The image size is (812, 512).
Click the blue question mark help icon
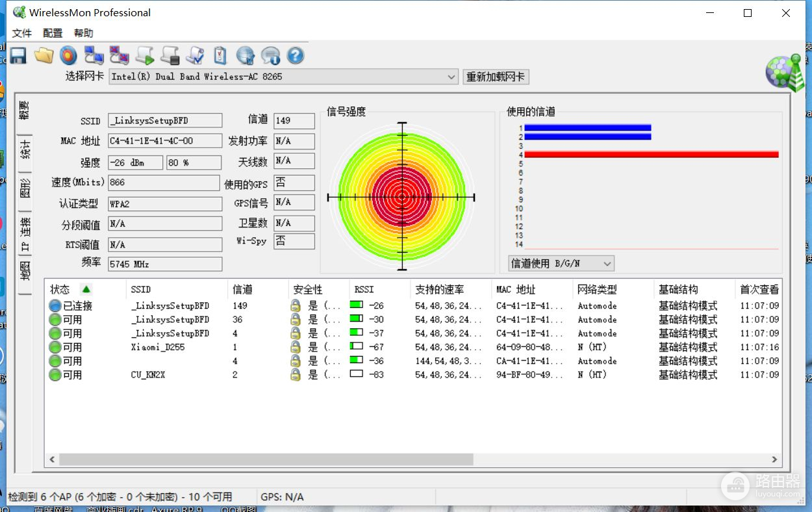(296, 56)
